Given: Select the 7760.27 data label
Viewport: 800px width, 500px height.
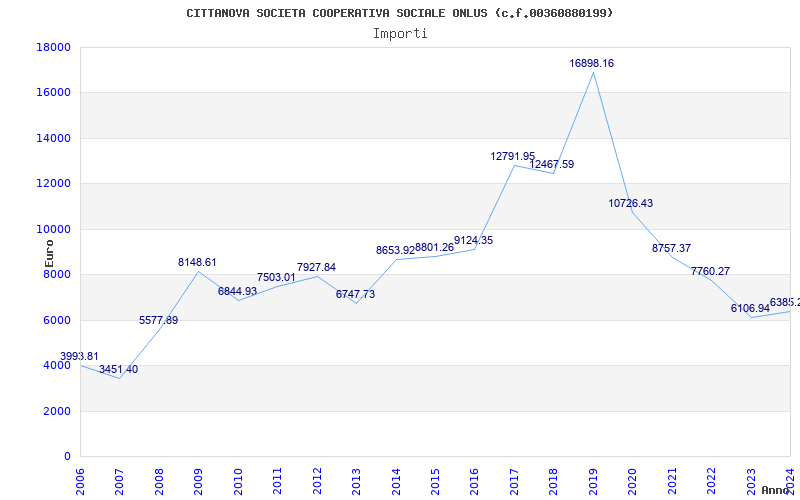Looking at the screenshot, I should click(x=710, y=271).
